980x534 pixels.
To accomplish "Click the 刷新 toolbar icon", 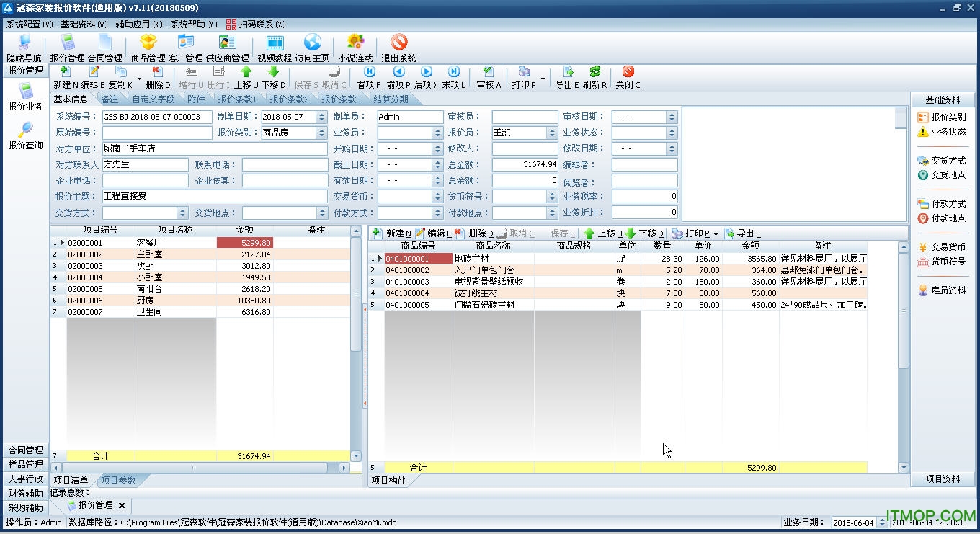I will (594, 77).
